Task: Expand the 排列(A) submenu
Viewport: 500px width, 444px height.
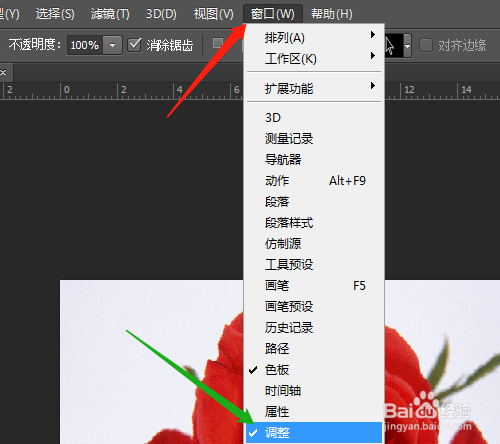Action: click(314, 38)
